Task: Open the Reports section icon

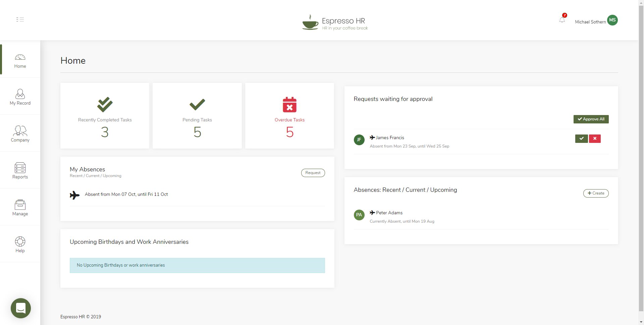Action: (20, 168)
